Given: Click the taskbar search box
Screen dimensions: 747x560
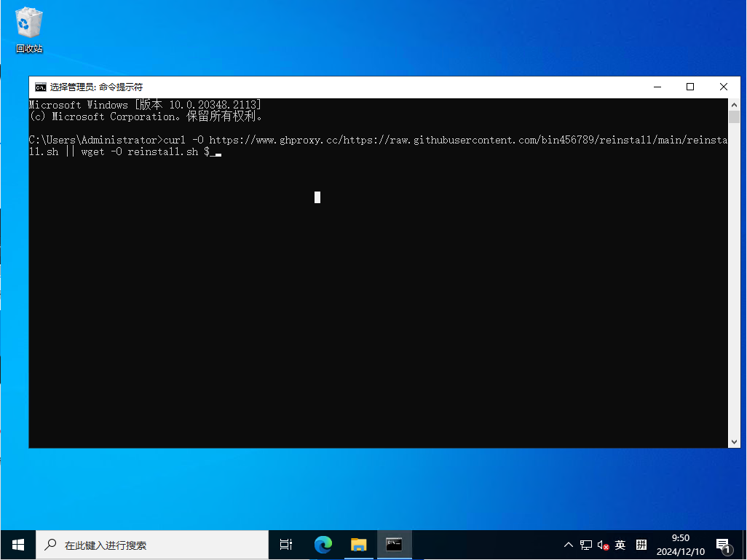Looking at the screenshot, I should 152,545.
